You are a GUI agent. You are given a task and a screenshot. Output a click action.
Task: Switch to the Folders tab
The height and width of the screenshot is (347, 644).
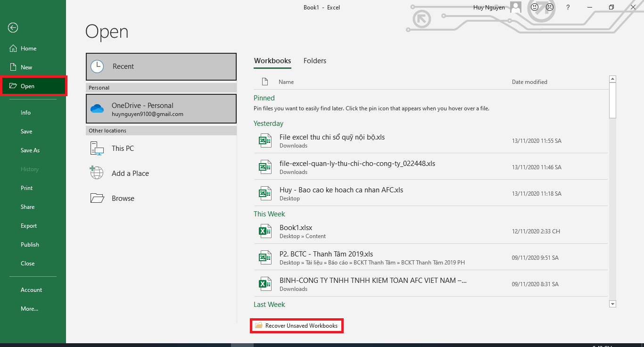(314, 61)
